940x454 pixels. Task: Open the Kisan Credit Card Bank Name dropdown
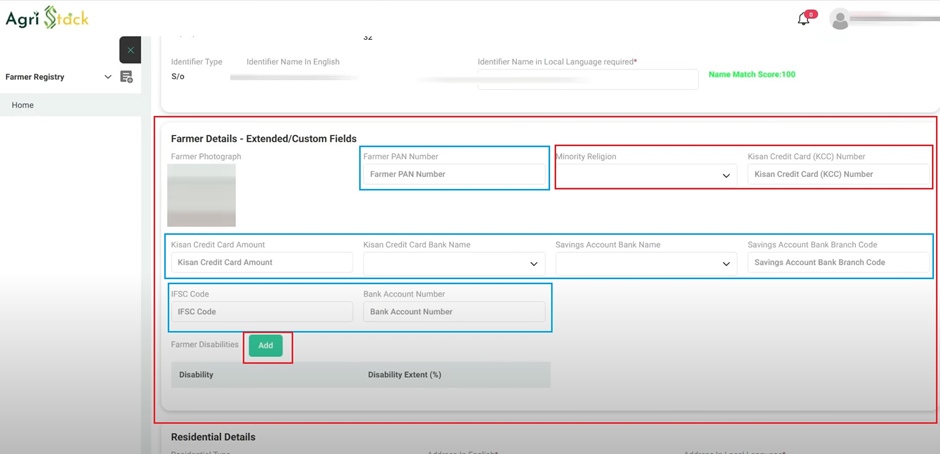click(x=454, y=263)
